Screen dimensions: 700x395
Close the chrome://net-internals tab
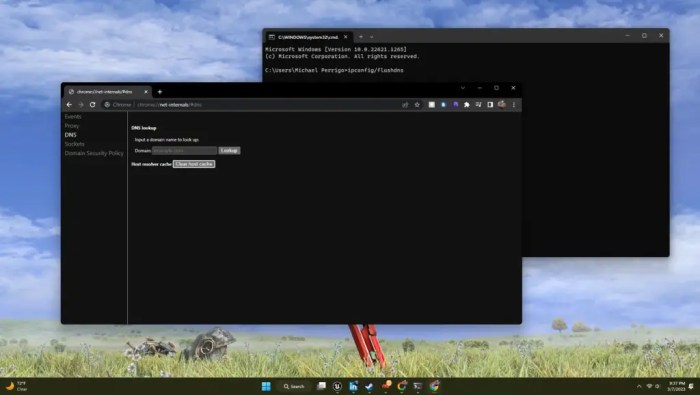[146, 92]
